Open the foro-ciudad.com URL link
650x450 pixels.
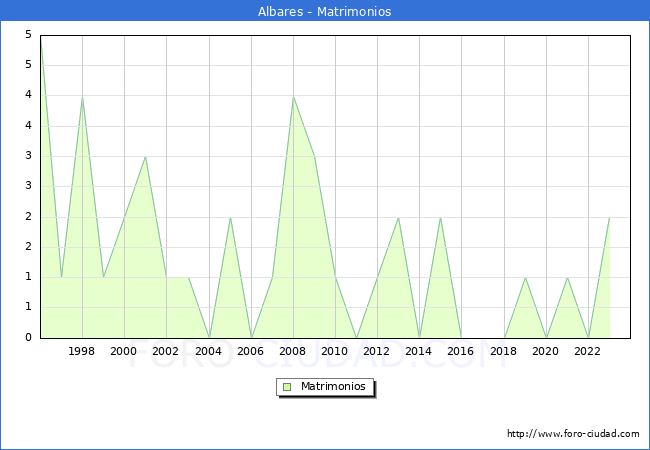tap(573, 433)
